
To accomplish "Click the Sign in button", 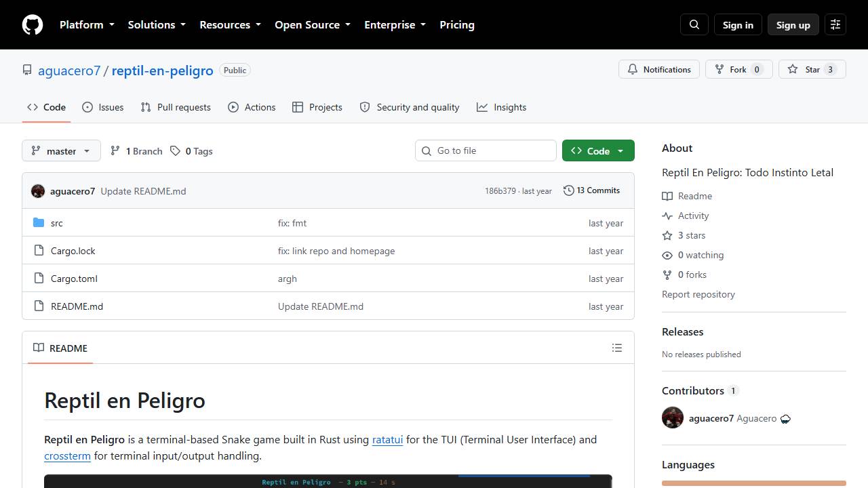I will [x=738, y=25].
